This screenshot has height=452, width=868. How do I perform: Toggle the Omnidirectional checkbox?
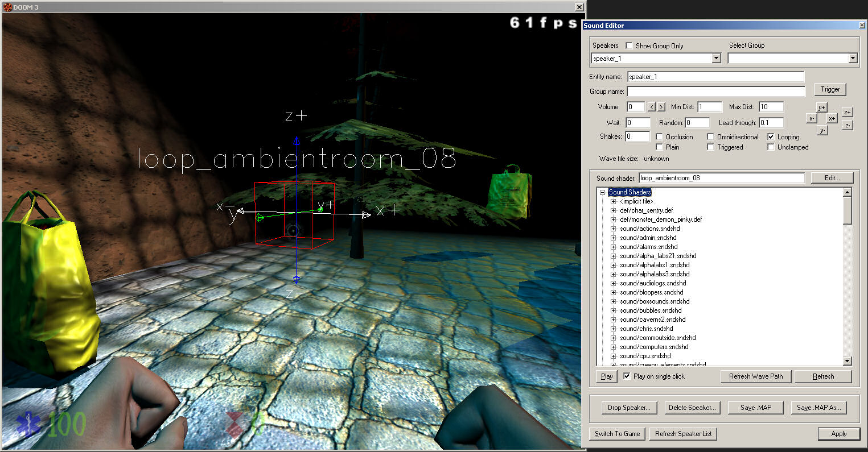pos(710,136)
